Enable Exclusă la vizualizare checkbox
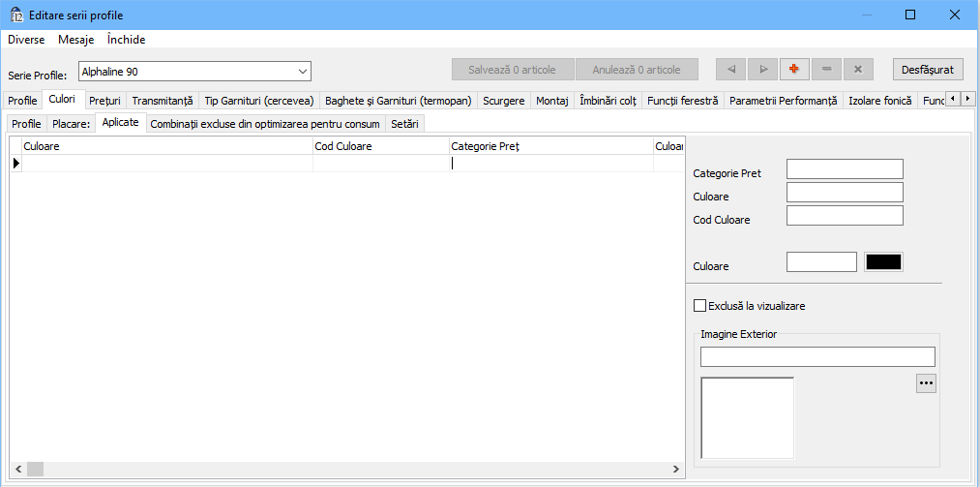The height and width of the screenshot is (487, 980). (700, 306)
